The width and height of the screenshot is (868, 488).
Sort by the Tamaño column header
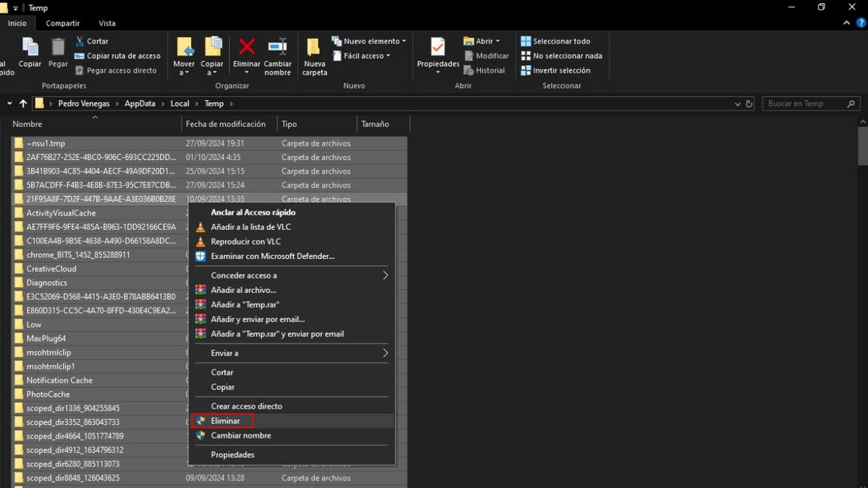383,124
